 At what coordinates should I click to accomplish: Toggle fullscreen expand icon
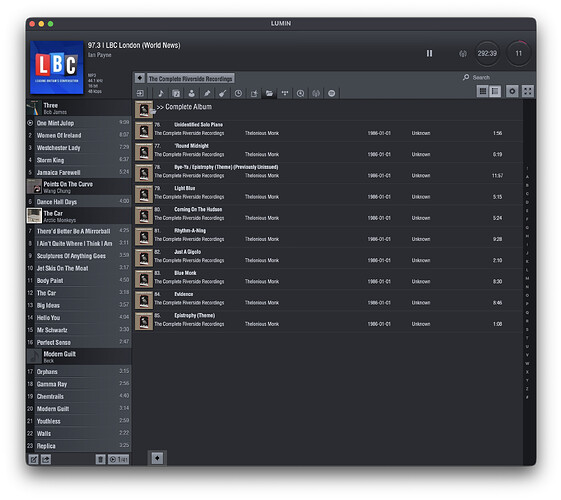(528, 91)
